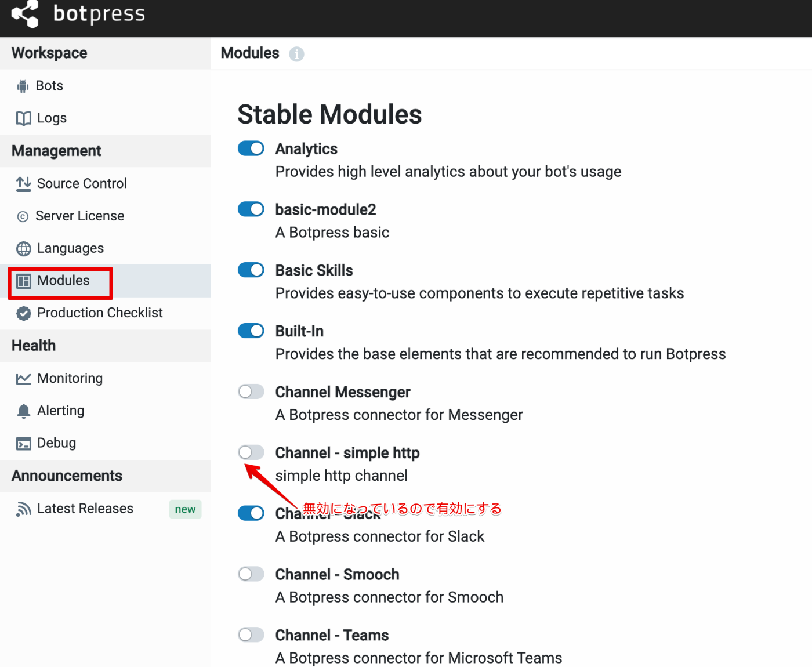The height and width of the screenshot is (667, 812).
Task: Click the Alerting bell icon
Action: [24, 411]
